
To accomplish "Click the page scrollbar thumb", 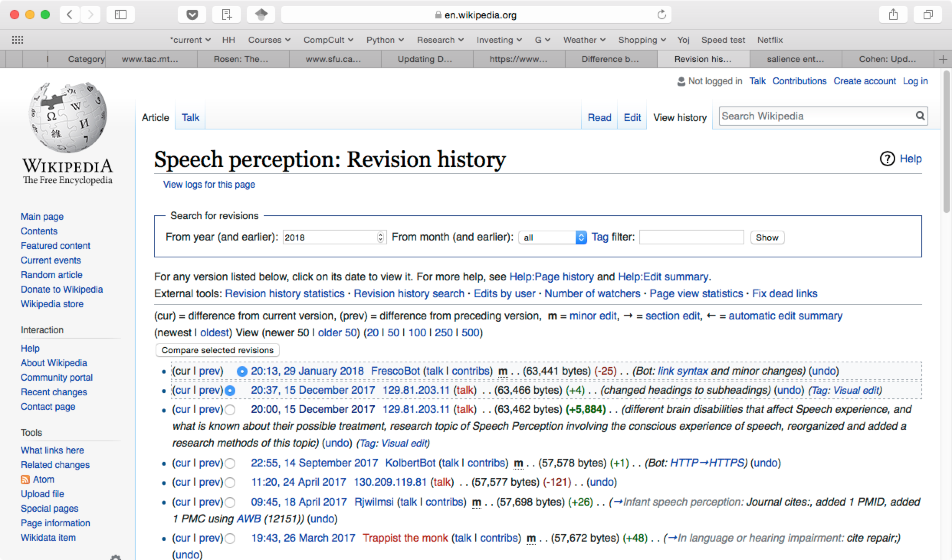I will pyautogui.click(x=946, y=142).
